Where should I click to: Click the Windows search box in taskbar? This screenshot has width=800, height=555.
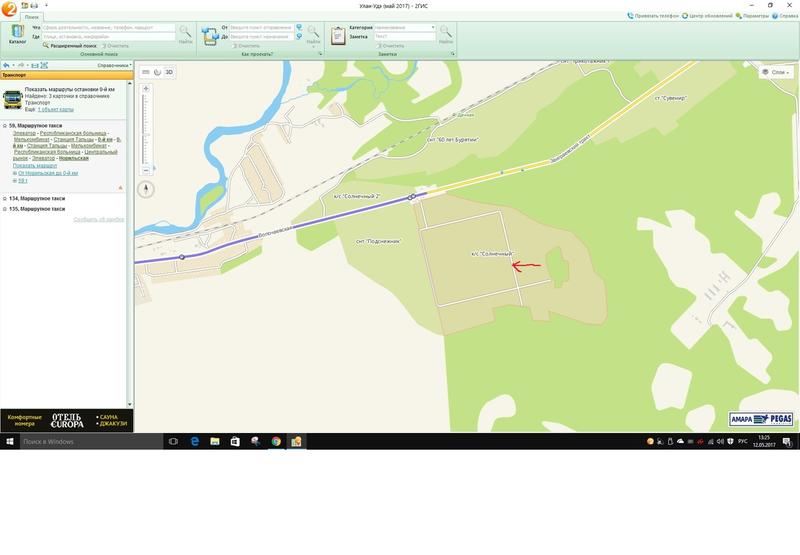(x=91, y=442)
